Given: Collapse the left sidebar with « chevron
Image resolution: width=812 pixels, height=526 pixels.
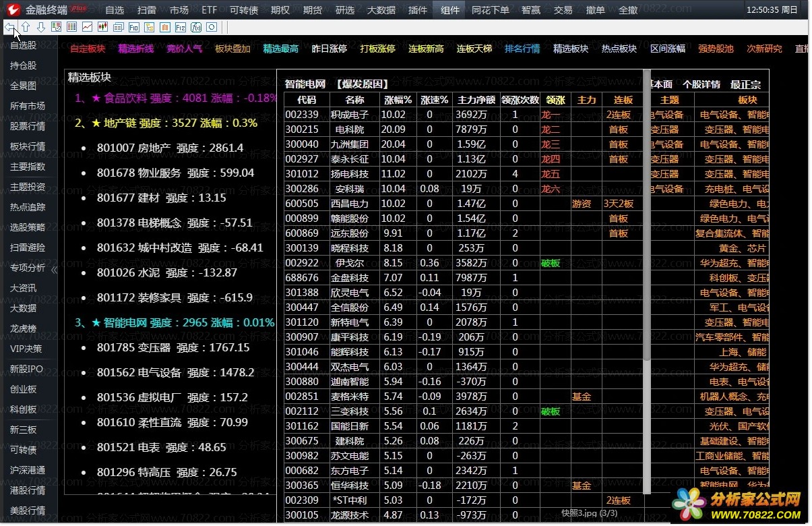Looking at the screenshot, I should coord(55,270).
